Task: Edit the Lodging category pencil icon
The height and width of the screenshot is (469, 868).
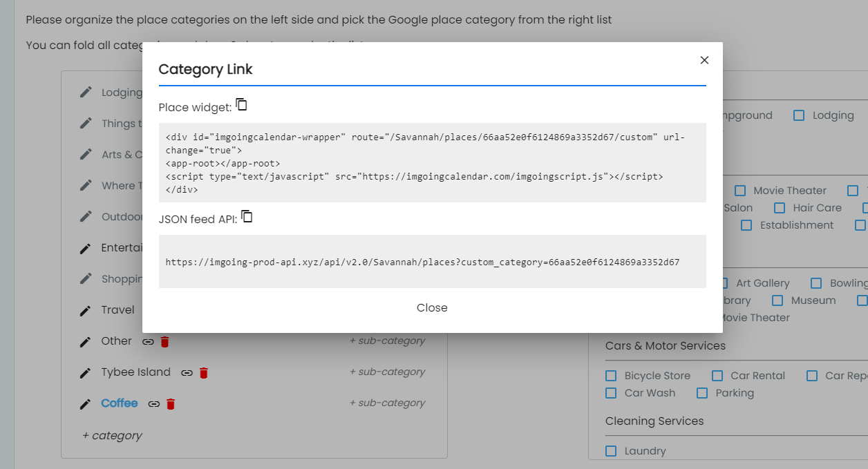Action: [x=86, y=92]
